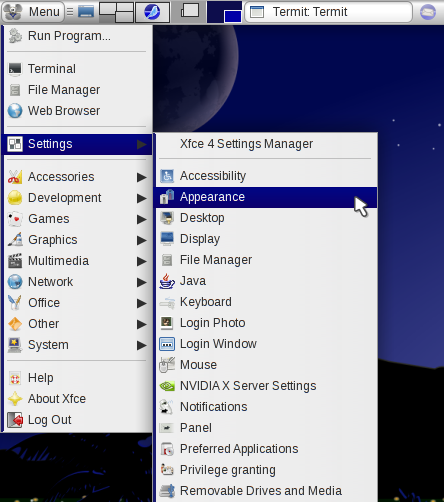Click the Accessibility wheelchair icon
The height and width of the screenshot is (502, 444).
pyautogui.click(x=167, y=176)
